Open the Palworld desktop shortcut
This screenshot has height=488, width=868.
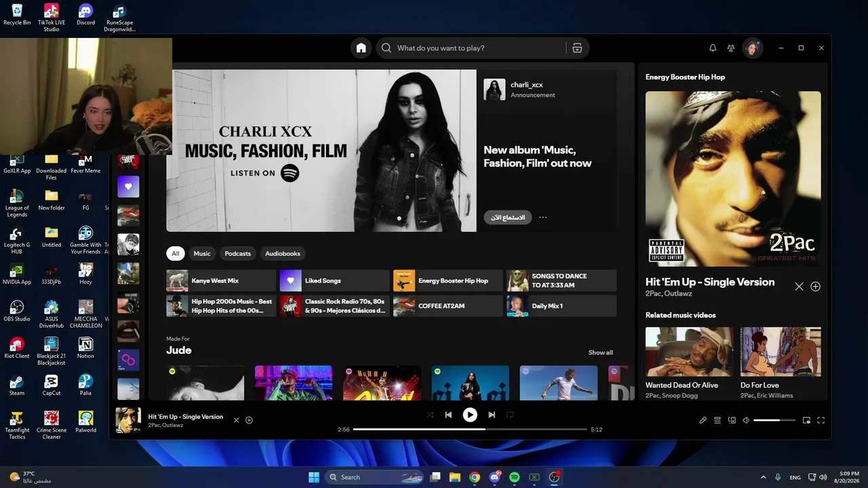85,422
